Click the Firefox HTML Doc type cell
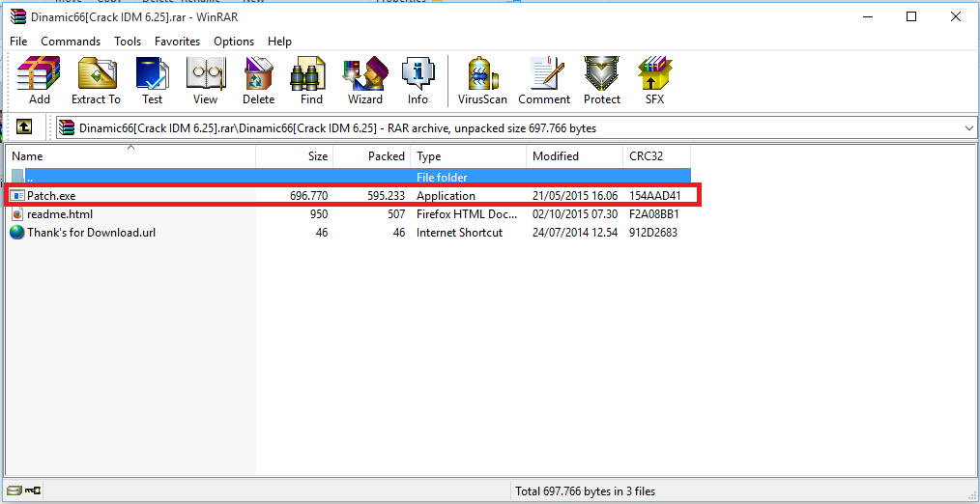This screenshot has height=504, width=980. [467, 214]
